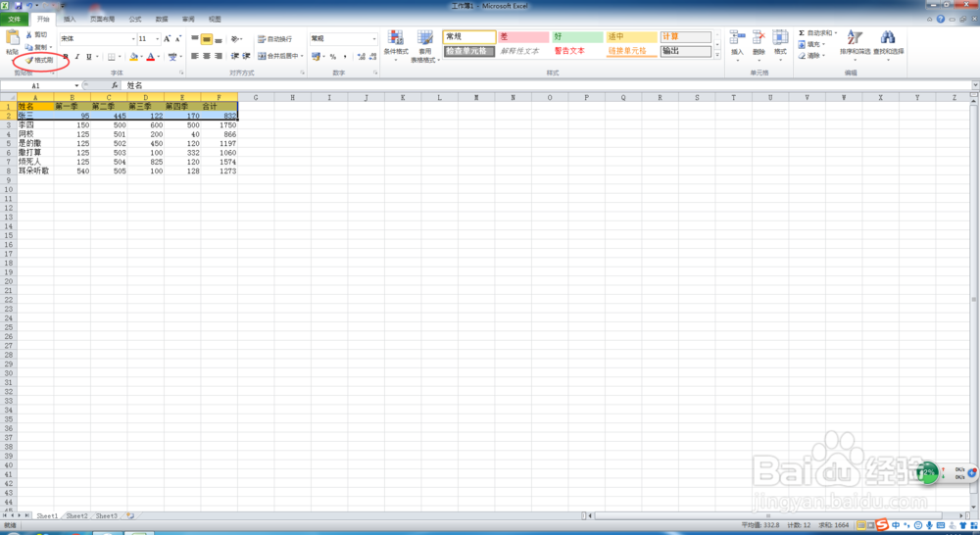980x535 pixels.
Task: Click the Fill Color paint bucket swatch
Action: [x=133, y=57]
